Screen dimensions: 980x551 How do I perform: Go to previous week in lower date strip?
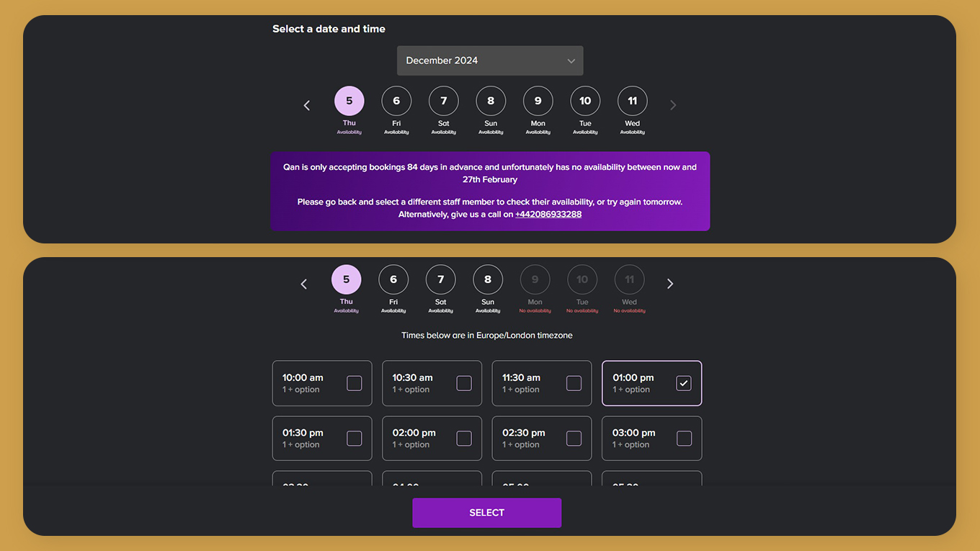[303, 284]
